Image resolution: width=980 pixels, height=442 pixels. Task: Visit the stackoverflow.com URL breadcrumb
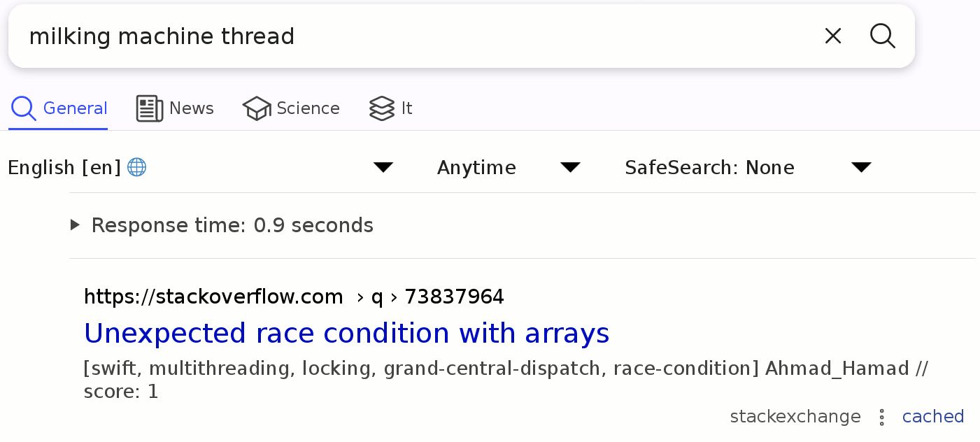click(213, 297)
